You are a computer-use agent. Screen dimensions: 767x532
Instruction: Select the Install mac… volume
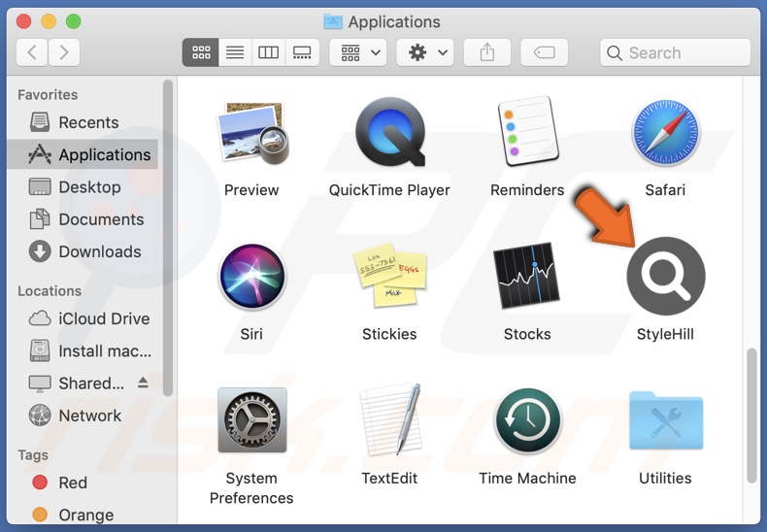pyautogui.click(x=83, y=350)
